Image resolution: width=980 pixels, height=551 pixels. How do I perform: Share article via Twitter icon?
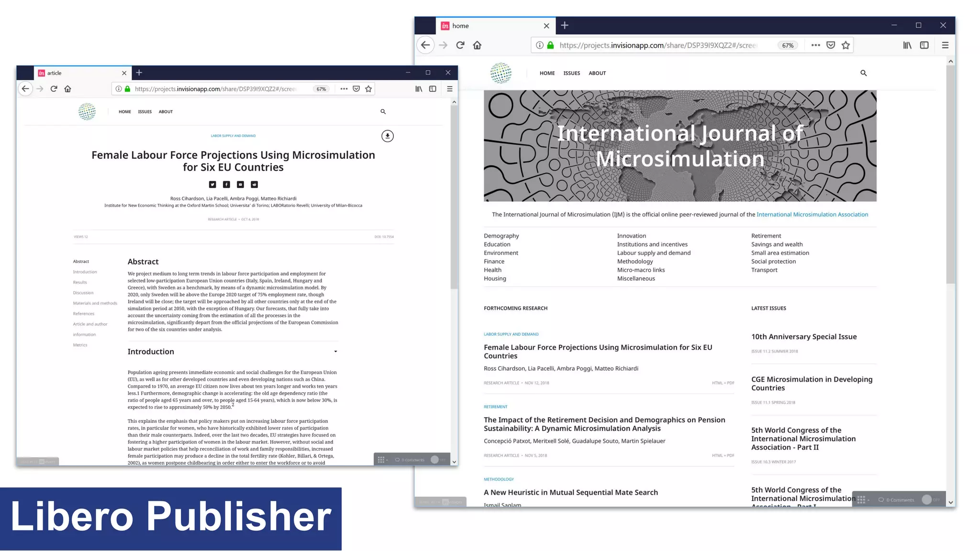coord(212,185)
